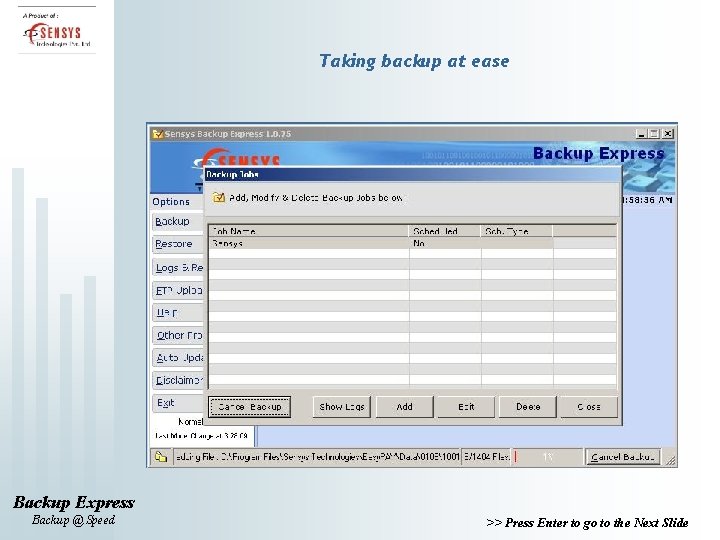Open the Restore option in sidebar

tap(178, 244)
